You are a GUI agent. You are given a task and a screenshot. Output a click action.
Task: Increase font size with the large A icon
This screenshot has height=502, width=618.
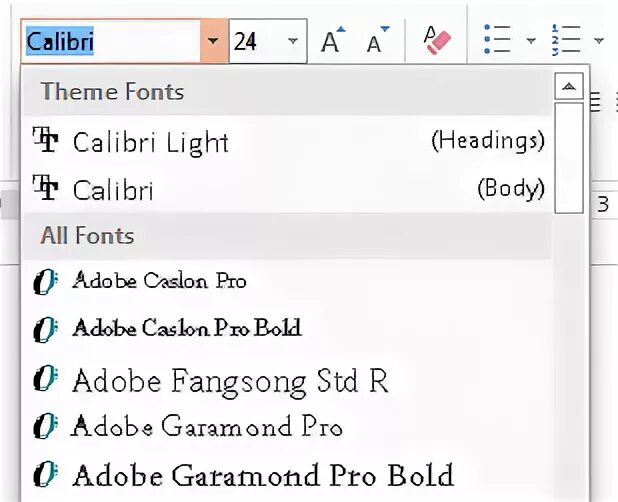coord(333,40)
